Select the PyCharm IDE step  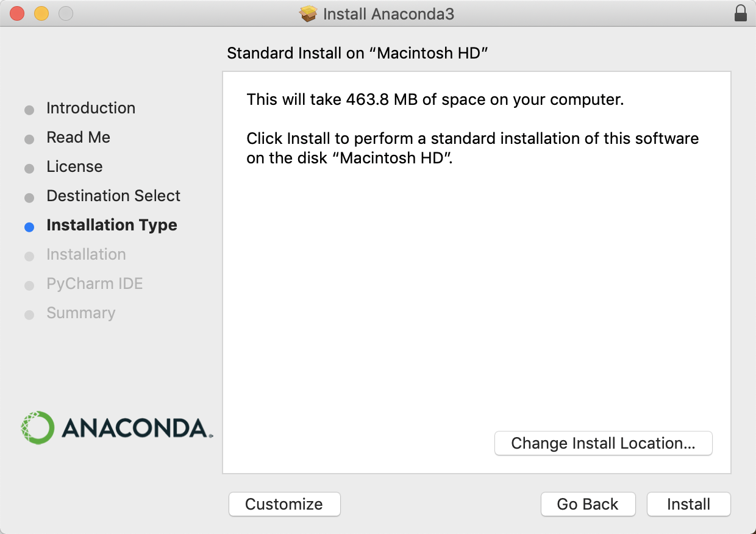94,283
